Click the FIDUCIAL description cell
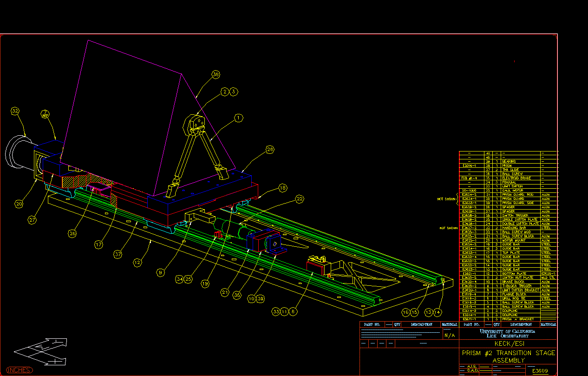The height and width of the screenshot is (376, 588). 520,182
